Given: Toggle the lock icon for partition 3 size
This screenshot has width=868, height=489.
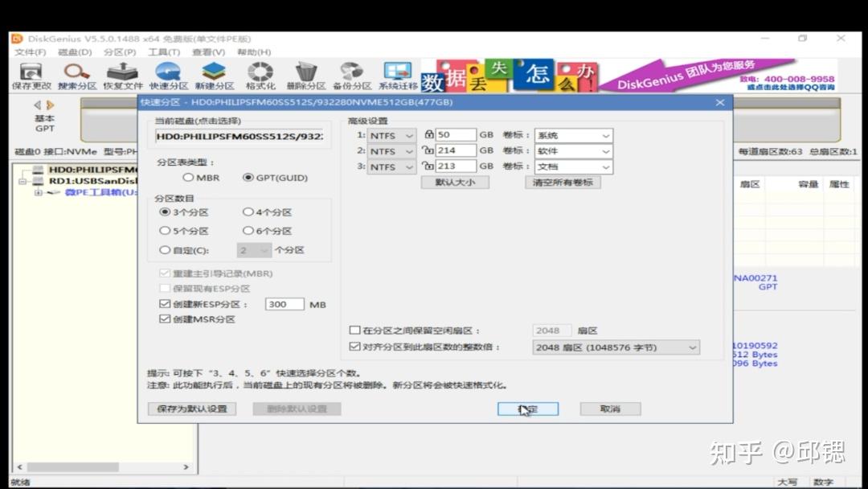Looking at the screenshot, I should click(x=428, y=166).
